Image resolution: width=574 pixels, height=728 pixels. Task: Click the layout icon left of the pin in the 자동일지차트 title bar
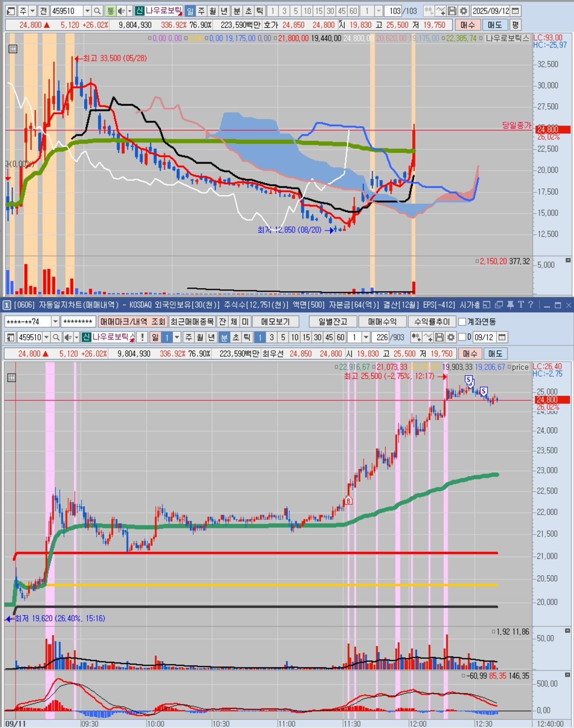(487, 305)
